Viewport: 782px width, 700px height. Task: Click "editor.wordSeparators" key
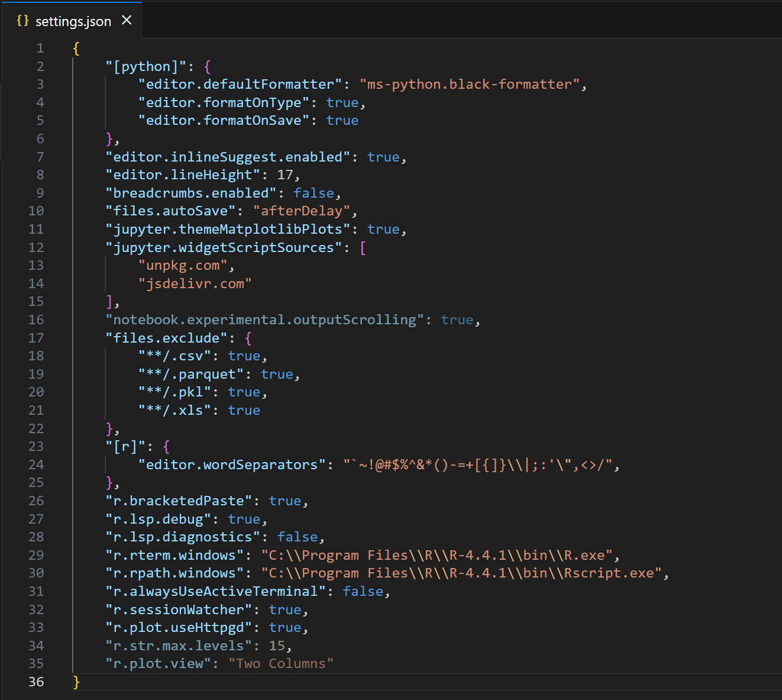tap(232, 465)
